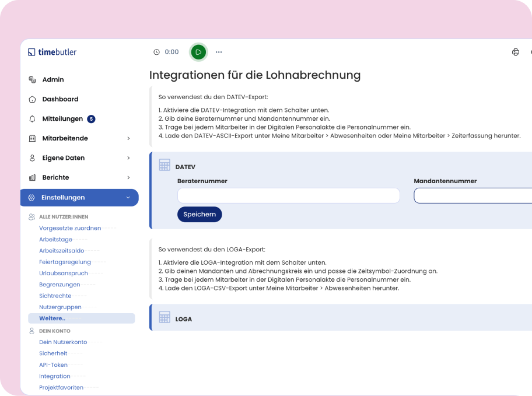Viewport: 532px width, 396px height.
Task: Open Arbeitszeitsaldo settings link
Action: (61, 250)
